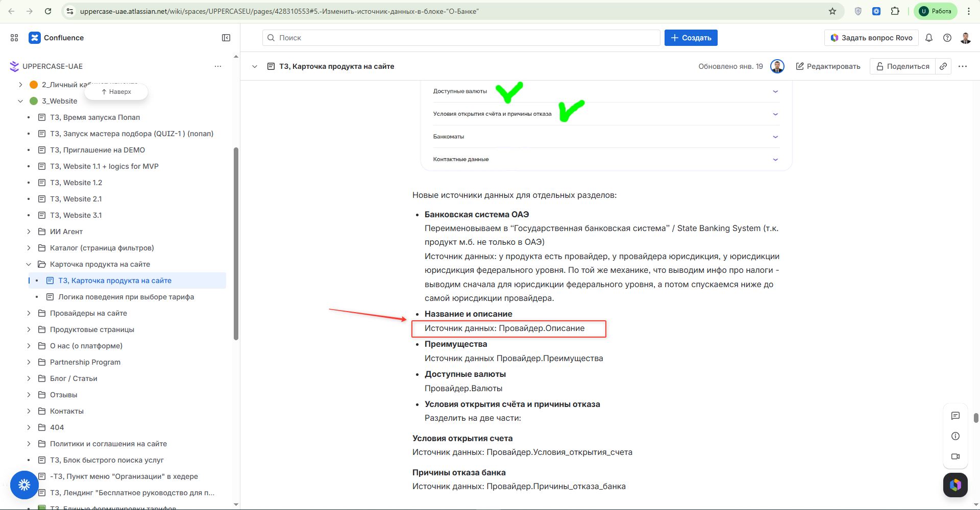The height and width of the screenshot is (510, 980).
Task: Open user profile avatar in header
Action: point(966,38)
